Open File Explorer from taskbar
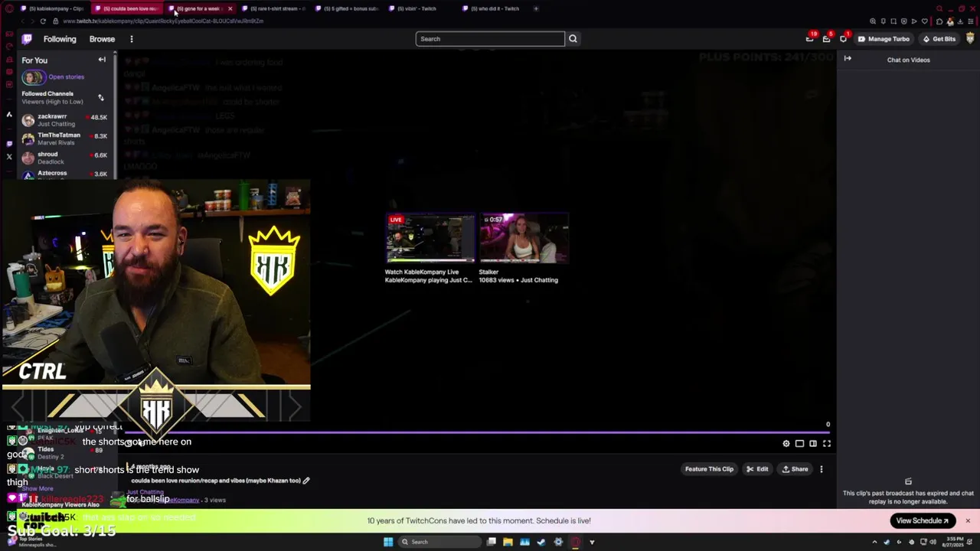Screen dimensions: 980x551 508,542
